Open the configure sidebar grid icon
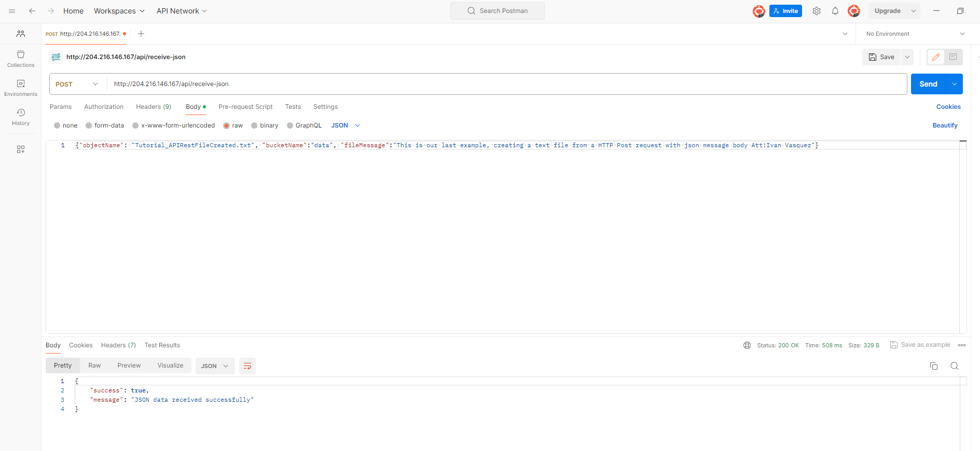This screenshot has width=980, height=451. click(21, 149)
